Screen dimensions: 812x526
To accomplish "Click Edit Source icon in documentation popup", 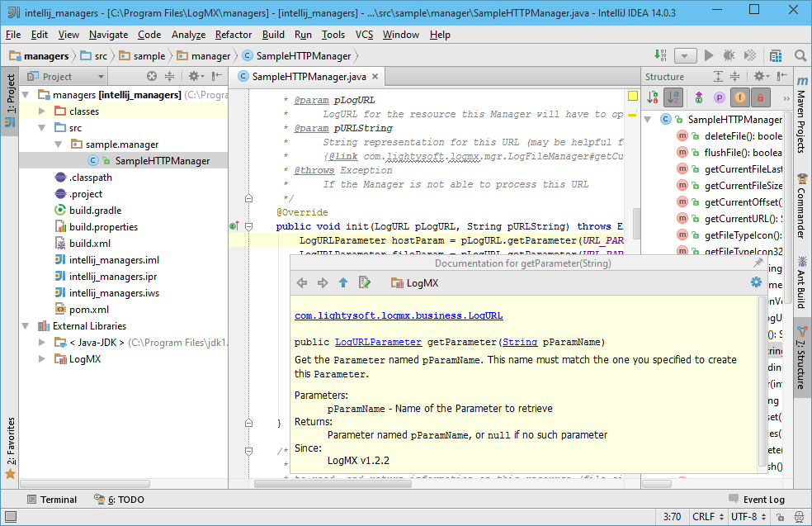I will pyautogui.click(x=365, y=283).
